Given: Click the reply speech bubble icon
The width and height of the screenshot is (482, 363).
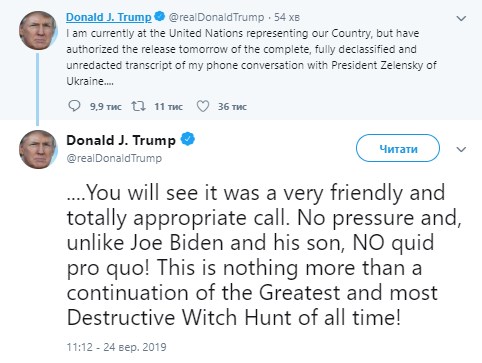Looking at the screenshot, I should [74, 106].
